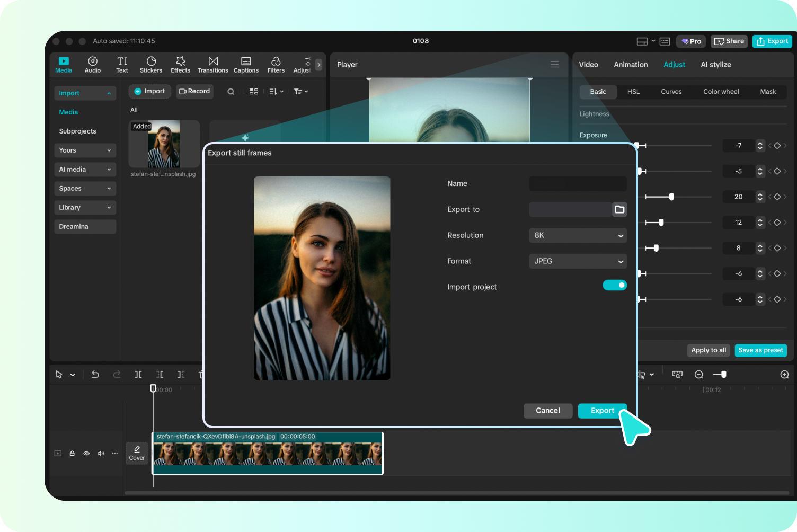
Task: Open the Resolution dropdown set to 8K
Action: (578, 235)
